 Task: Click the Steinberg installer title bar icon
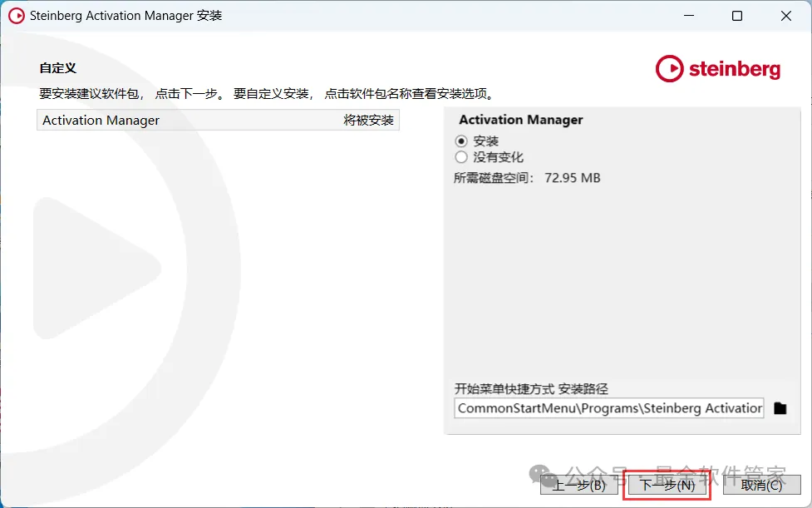click(17, 16)
